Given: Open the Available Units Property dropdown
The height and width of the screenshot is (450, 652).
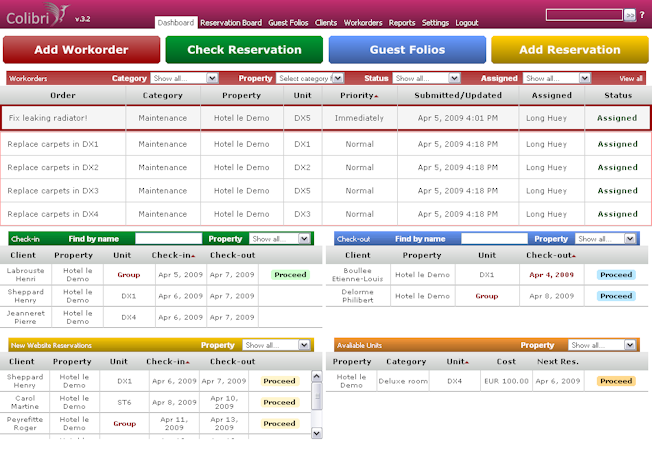Looking at the screenshot, I should (603, 345).
